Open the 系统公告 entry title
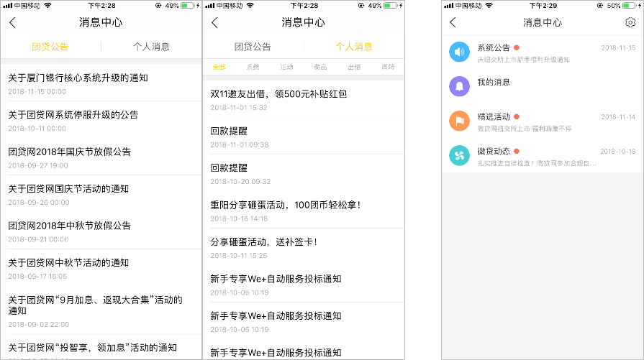The width and height of the screenshot is (644, 360). pos(494,47)
